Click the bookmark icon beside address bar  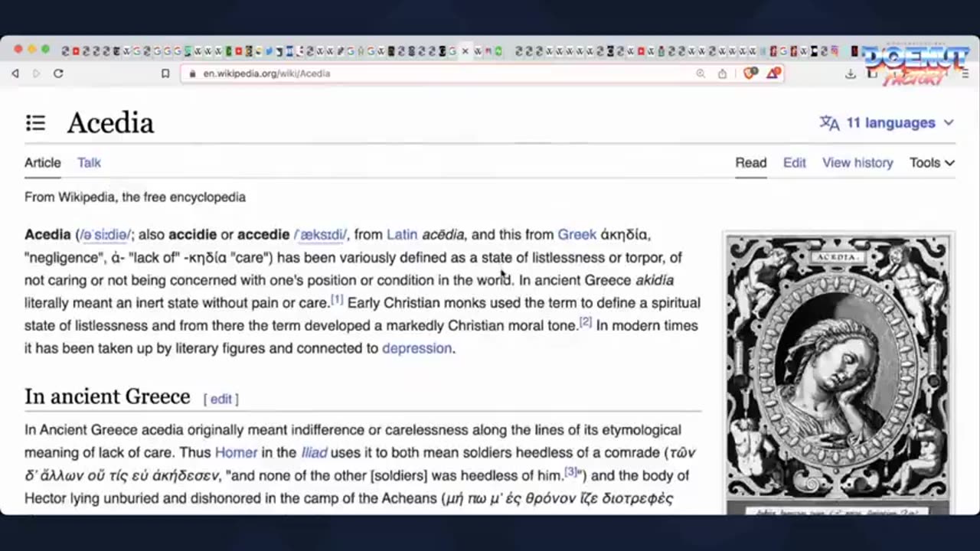(x=165, y=73)
